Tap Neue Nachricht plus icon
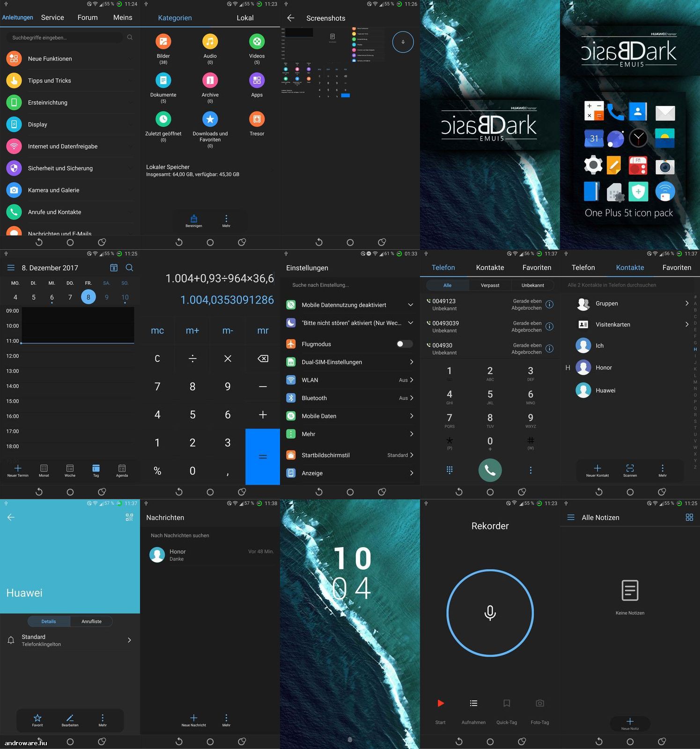Screen dimensions: 700x749 [x=193, y=718]
